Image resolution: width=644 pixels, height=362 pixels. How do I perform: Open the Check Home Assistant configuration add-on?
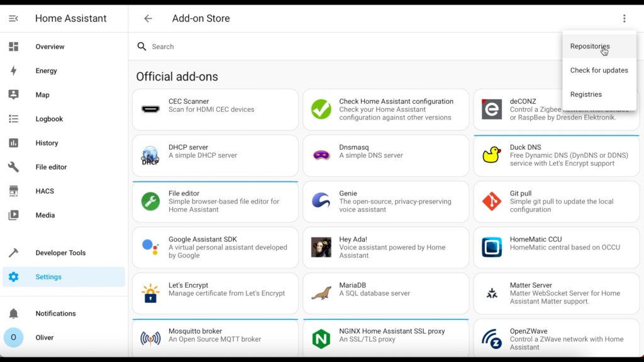click(386, 109)
